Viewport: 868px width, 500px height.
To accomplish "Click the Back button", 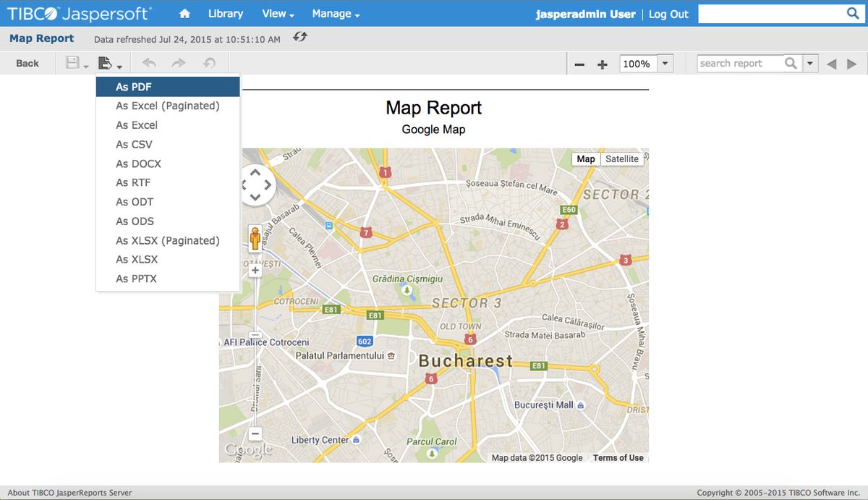I will 27,63.
